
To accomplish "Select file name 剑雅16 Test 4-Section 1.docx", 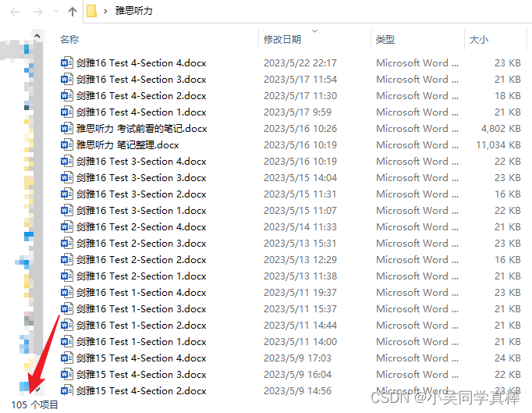I will (x=141, y=112).
